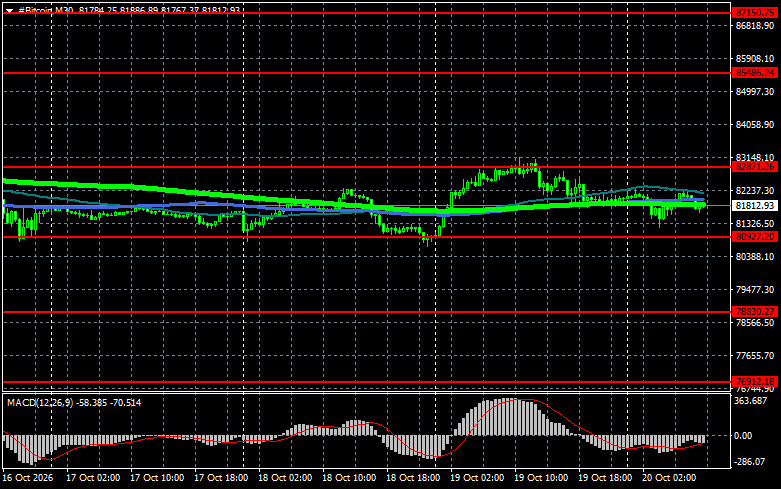Screen dimensions: 781x489
Task: Click the MACD zero level 0.00 label
Action: 743,436
